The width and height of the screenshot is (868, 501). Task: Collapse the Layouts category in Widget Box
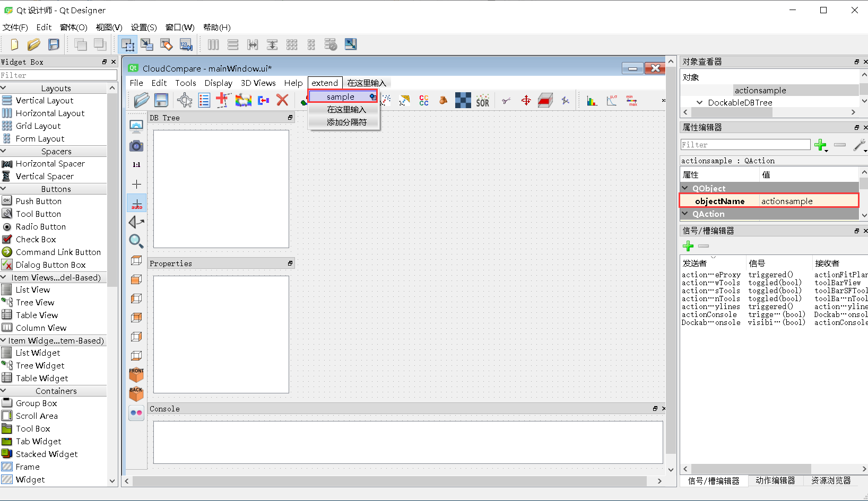4,88
